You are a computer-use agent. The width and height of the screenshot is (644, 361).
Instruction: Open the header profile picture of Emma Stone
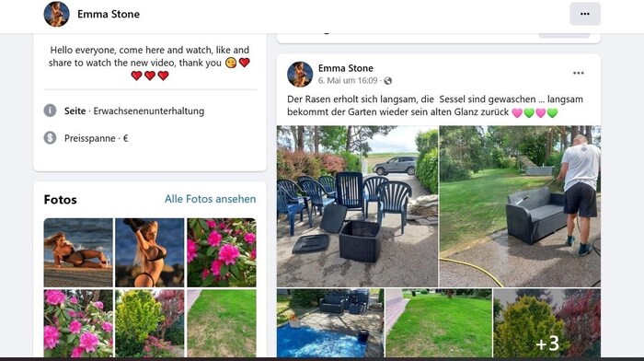(x=57, y=14)
